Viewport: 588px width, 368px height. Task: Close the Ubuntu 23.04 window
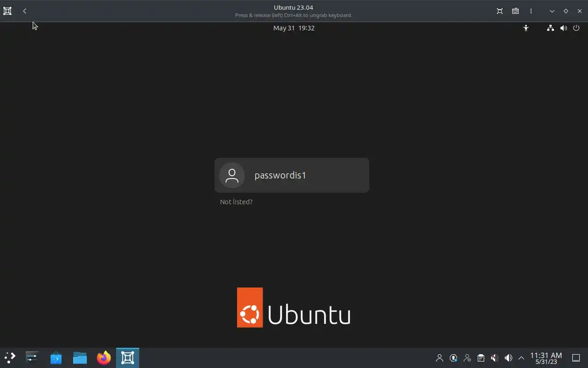[580, 11]
